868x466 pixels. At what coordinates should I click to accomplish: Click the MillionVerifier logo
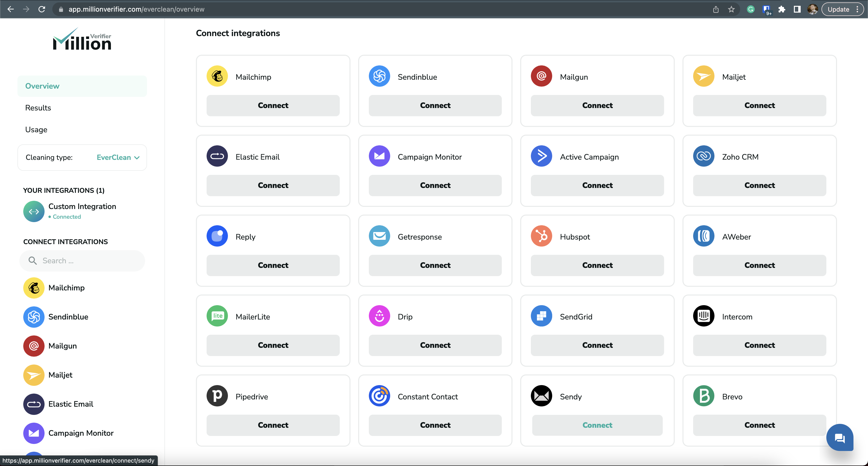[x=82, y=39]
